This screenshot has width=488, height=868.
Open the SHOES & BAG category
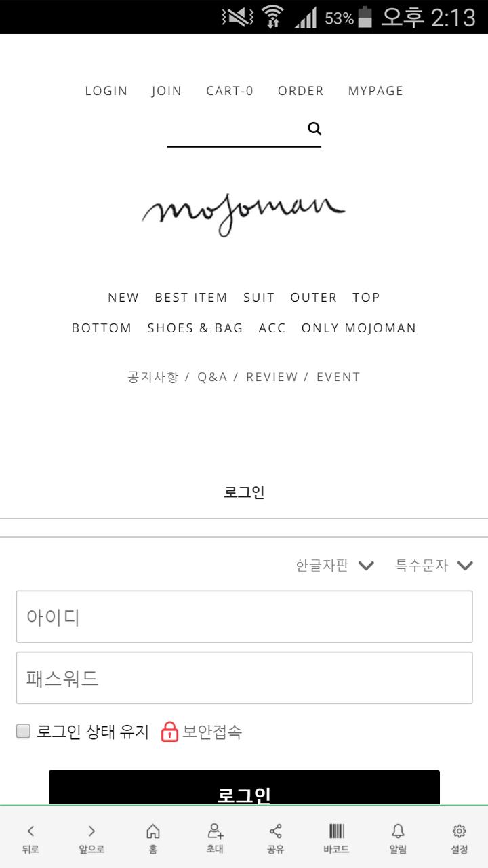pos(195,328)
